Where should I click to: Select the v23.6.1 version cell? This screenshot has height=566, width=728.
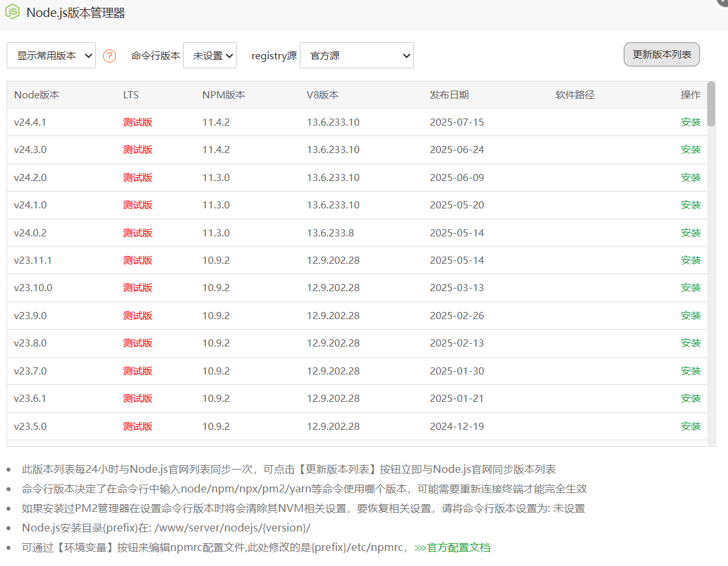30,398
